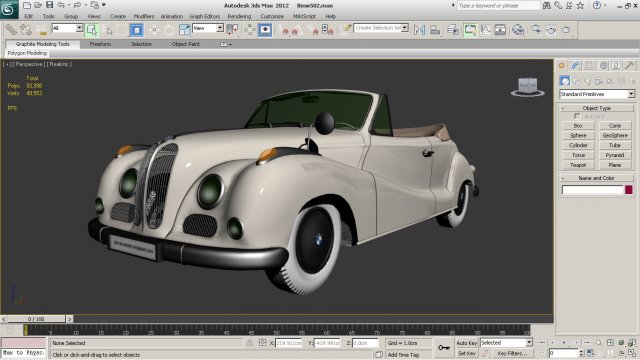Click the time slider 0 / 100 handle
Viewport: 640px width, 360px height.
pos(36,319)
